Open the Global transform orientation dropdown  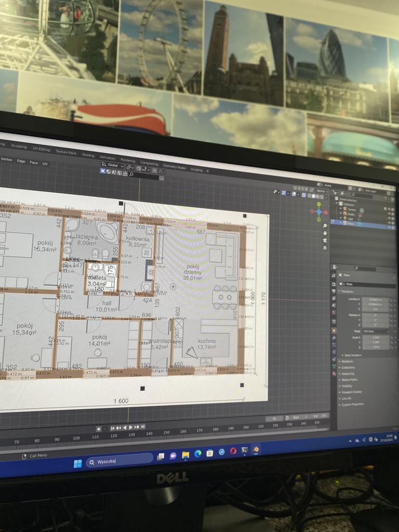113,165
